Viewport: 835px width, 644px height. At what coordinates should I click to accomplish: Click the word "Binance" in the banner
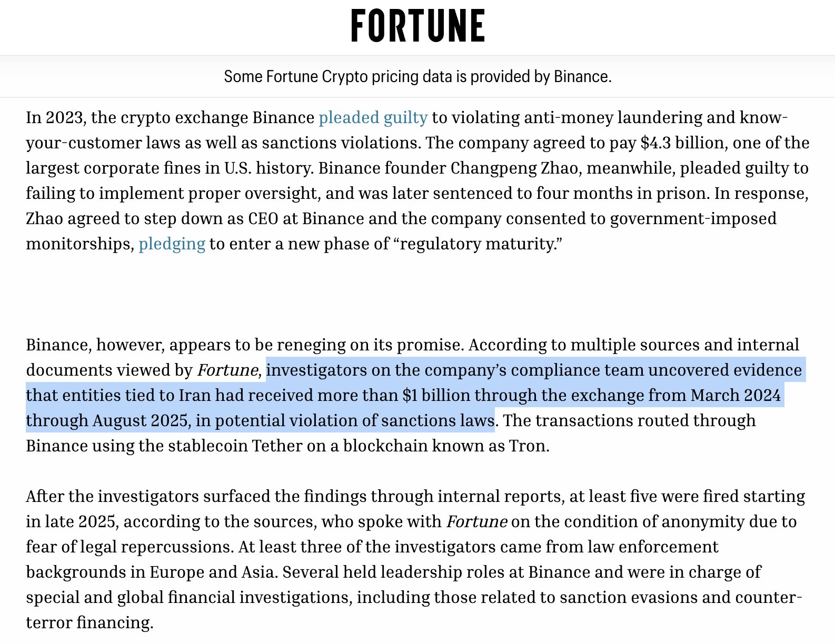pyautogui.click(x=581, y=77)
